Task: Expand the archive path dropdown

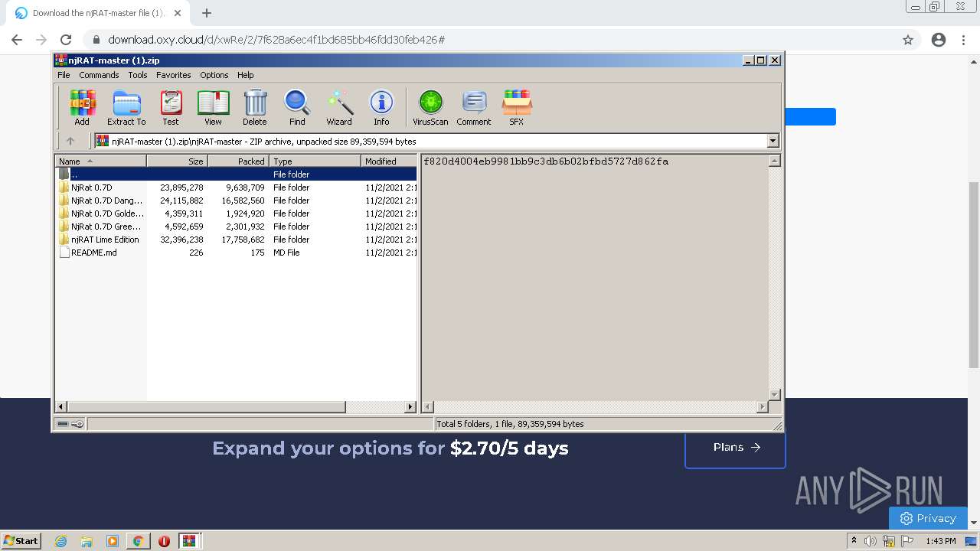Action: pyautogui.click(x=773, y=141)
